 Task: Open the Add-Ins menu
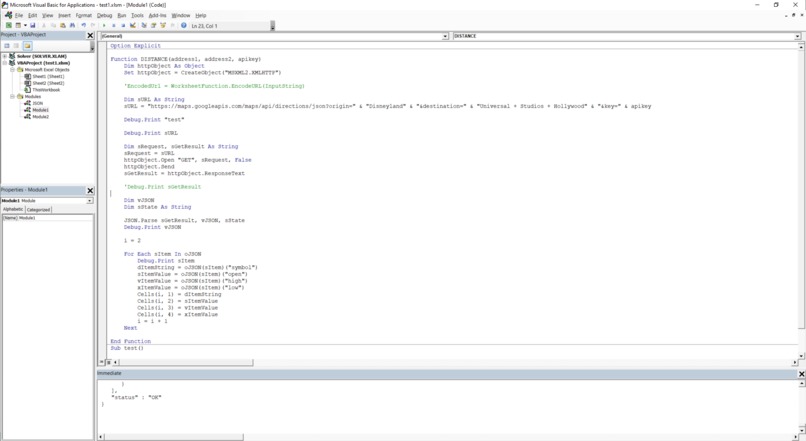click(x=157, y=15)
